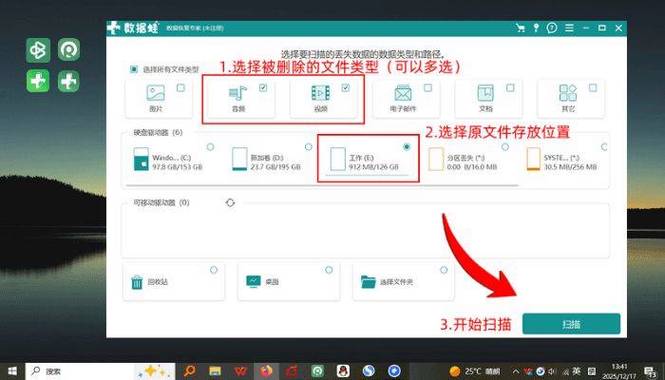Click the taskbar 搜索 search box

tap(100, 372)
